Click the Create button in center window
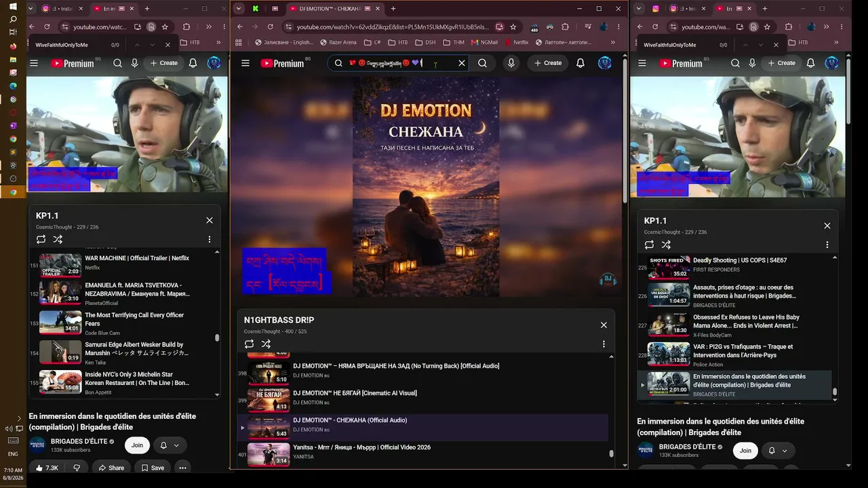This screenshot has height=488, width=868. pyautogui.click(x=548, y=63)
